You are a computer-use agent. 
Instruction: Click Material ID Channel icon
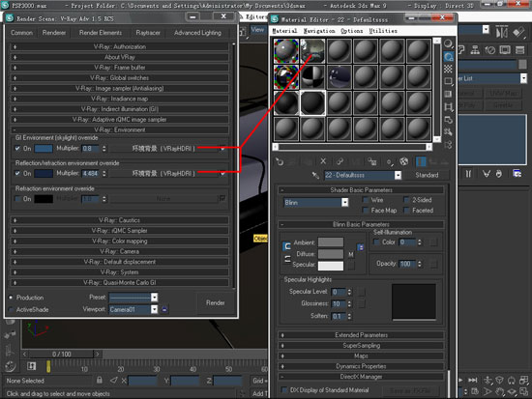pyautogui.click(x=390, y=162)
